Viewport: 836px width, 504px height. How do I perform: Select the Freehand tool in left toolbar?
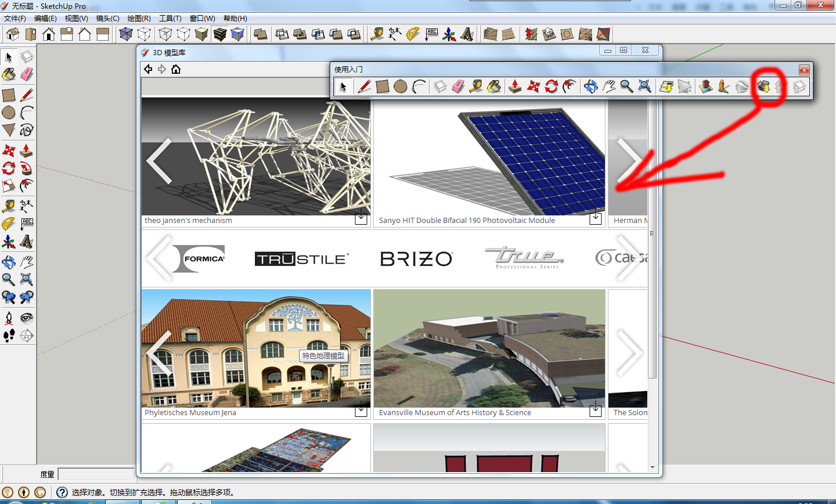click(27, 130)
